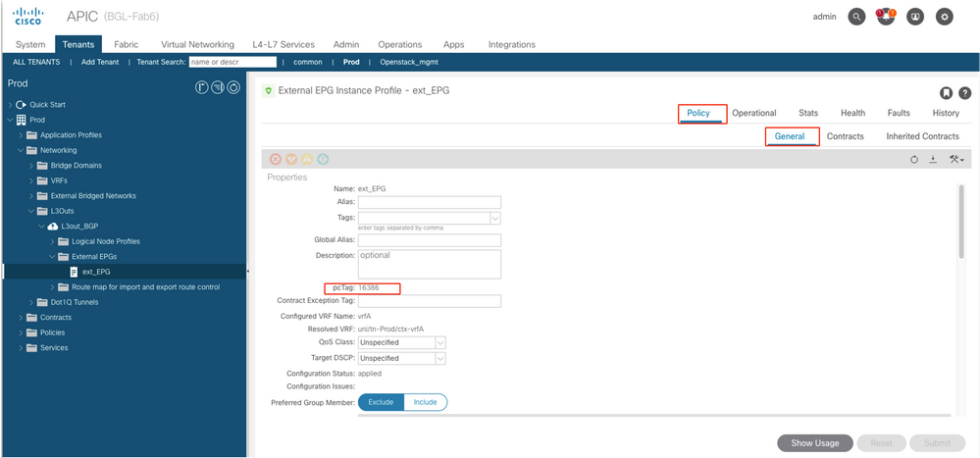Collapse the Networking folder

coord(22,150)
